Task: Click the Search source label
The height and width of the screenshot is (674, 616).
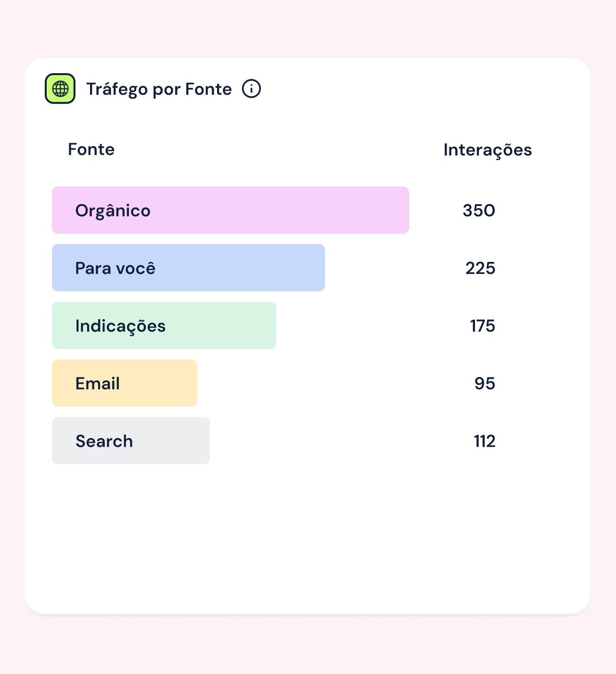Action: (104, 441)
